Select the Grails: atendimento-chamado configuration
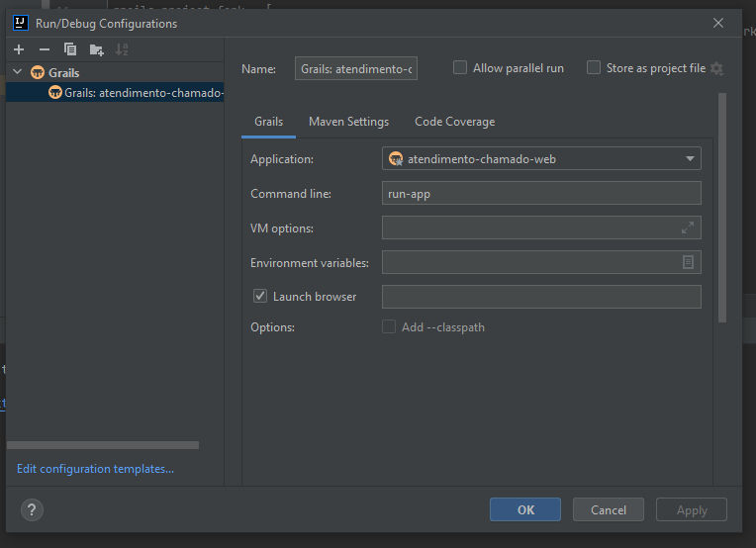 (115, 92)
